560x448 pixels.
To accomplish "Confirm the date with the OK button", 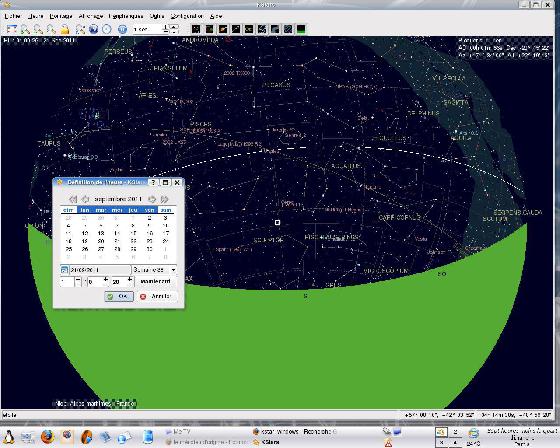I will pyautogui.click(x=119, y=296).
